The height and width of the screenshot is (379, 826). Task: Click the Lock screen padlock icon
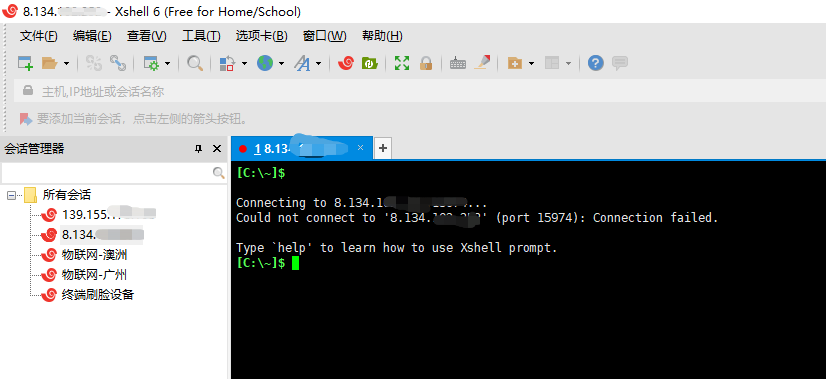point(426,64)
